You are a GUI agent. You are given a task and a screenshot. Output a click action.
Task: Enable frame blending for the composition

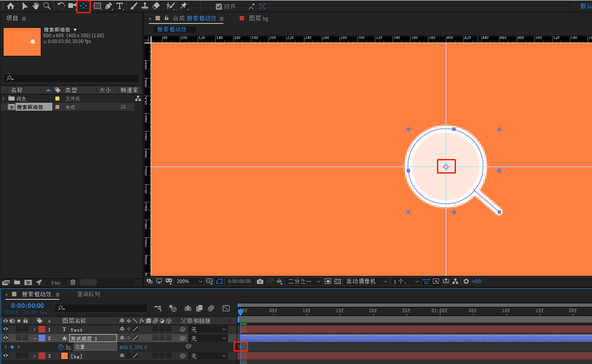pos(199,308)
